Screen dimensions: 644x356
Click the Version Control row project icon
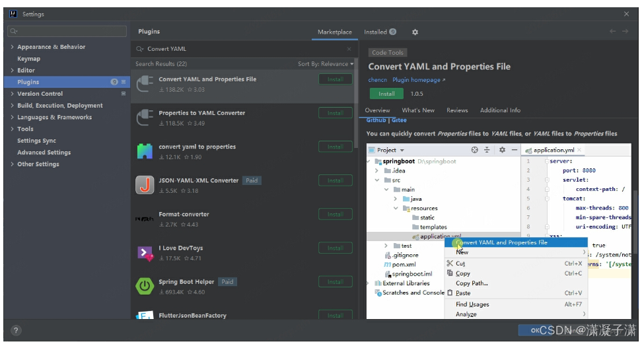click(x=124, y=94)
